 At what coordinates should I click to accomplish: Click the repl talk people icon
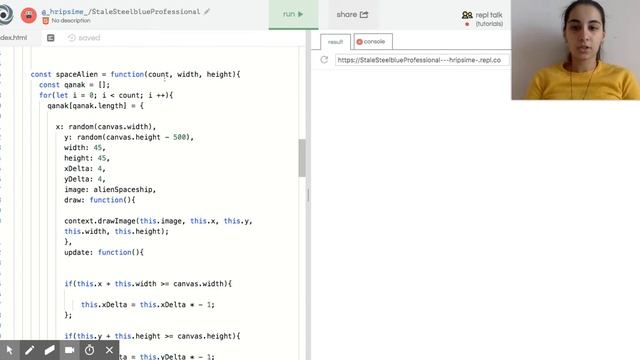point(467,15)
